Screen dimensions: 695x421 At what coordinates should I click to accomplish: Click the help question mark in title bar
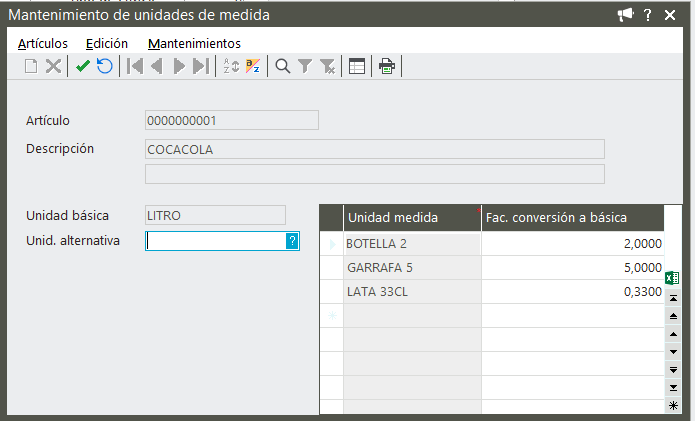pos(648,15)
